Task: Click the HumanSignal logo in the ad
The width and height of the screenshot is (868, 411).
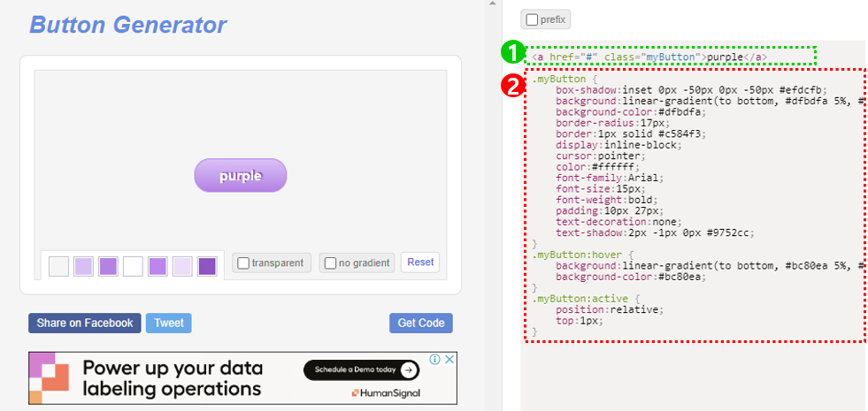Action: click(x=386, y=393)
